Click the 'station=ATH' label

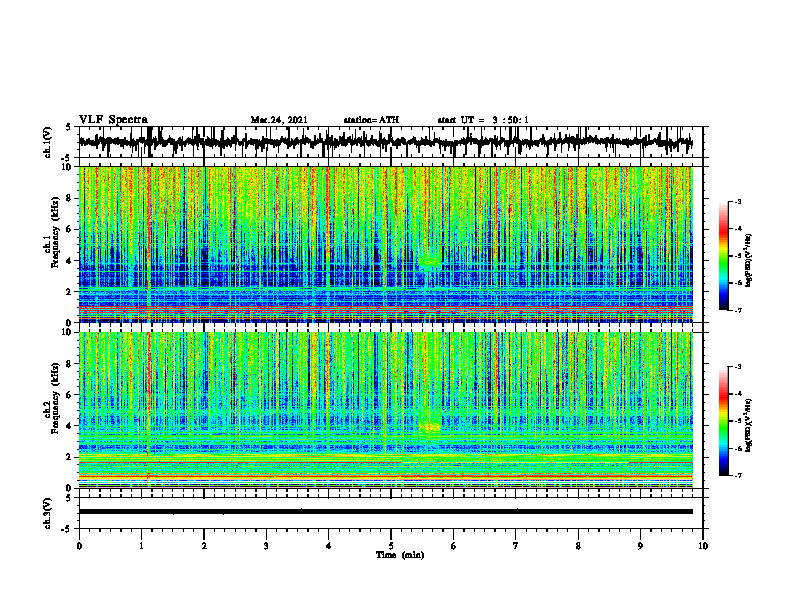(x=371, y=120)
